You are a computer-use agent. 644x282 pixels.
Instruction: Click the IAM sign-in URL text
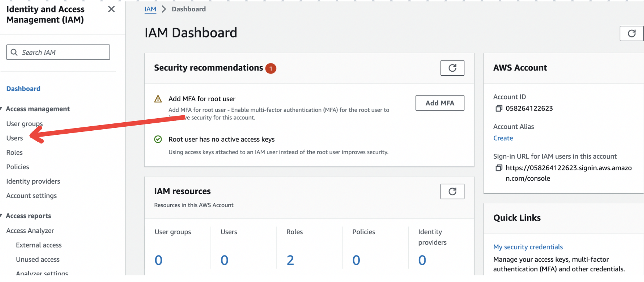click(x=568, y=173)
